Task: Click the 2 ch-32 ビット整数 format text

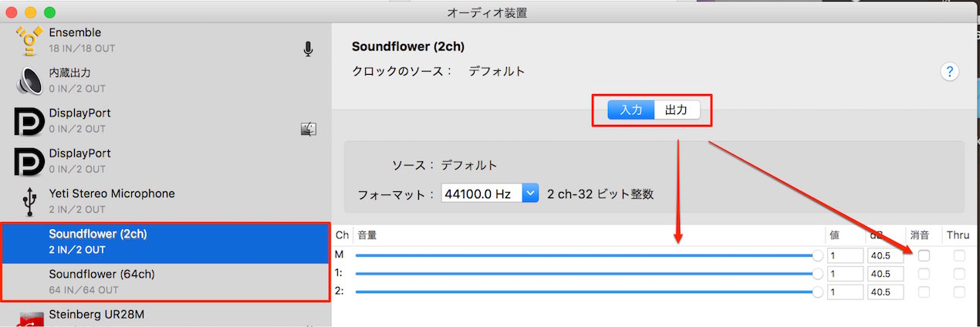Action: (x=600, y=194)
